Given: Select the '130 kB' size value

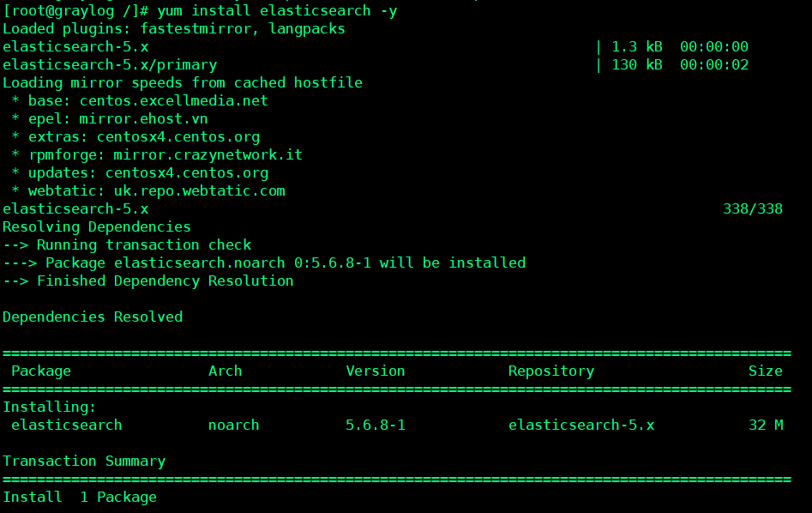Looking at the screenshot, I should coord(637,65).
